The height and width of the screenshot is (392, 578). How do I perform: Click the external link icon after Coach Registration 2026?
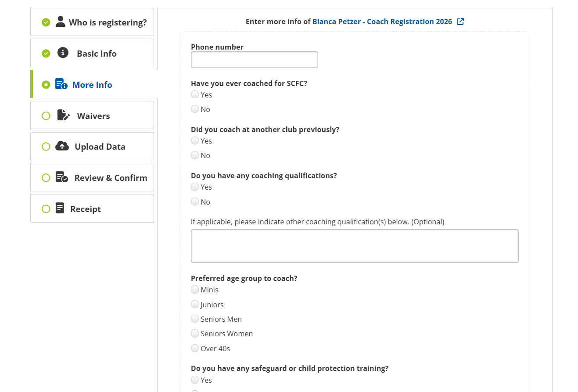[460, 22]
